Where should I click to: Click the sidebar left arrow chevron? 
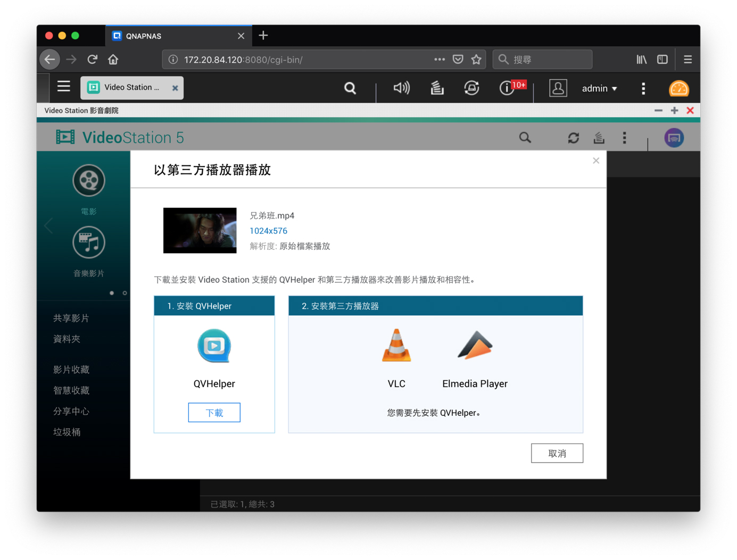[48, 225]
